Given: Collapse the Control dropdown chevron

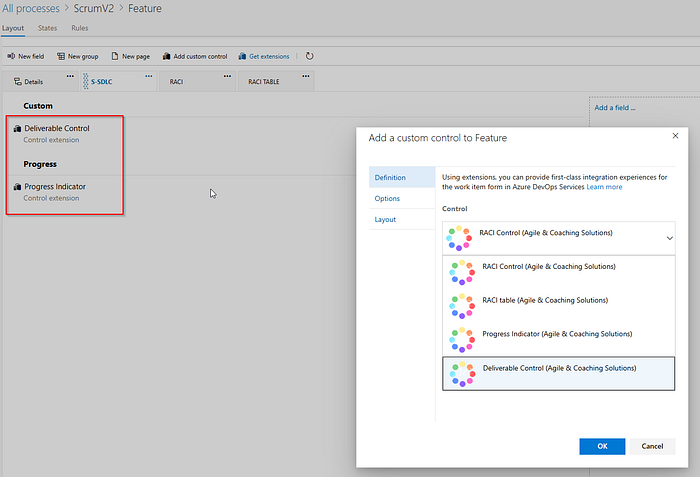Looking at the screenshot, I should pos(669,238).
